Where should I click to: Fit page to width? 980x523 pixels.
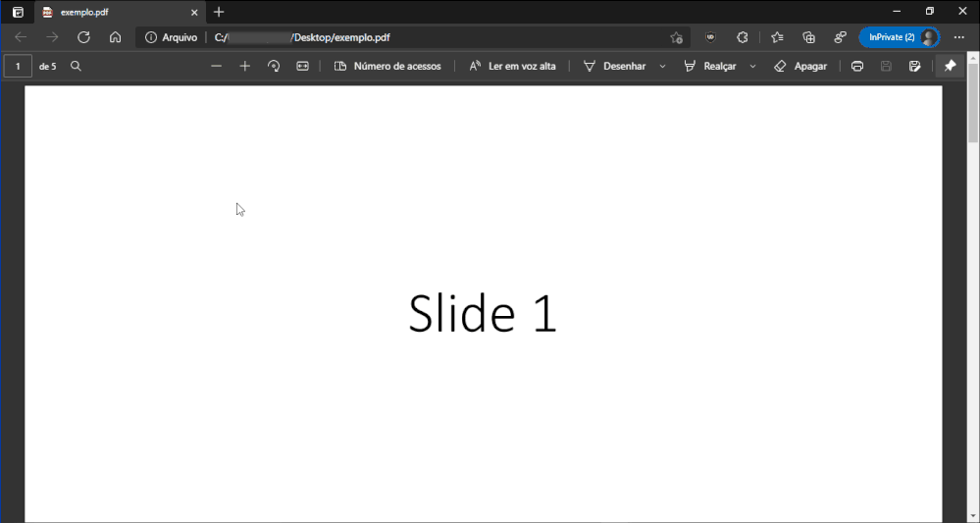click(302, 67)
